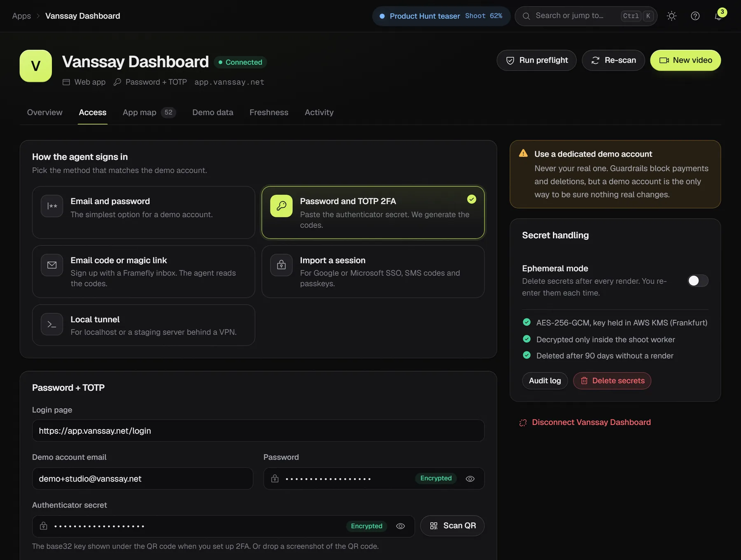The image size is (741, 560).
Task: Select Import a session method
Action: [x=373, y=272]
